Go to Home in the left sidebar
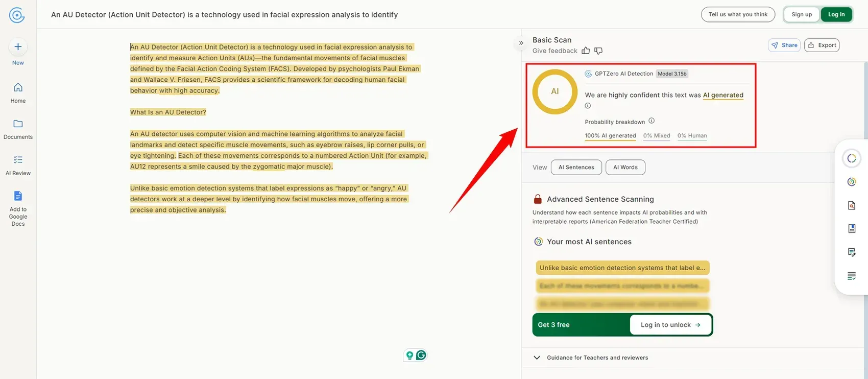 (18, 87)
